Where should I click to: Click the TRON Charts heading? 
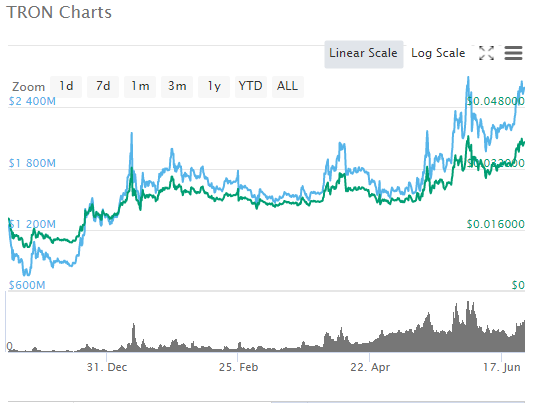pyautogui.click(x=59, y=13)
